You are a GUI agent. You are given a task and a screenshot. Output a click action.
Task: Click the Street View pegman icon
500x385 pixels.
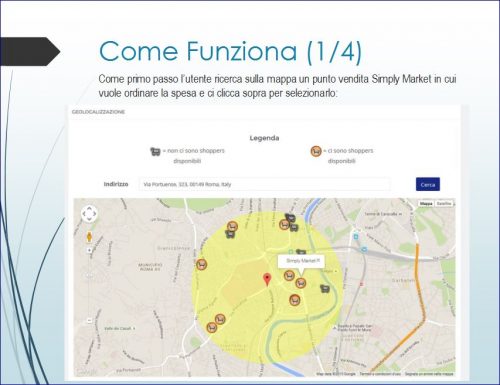point(89,237)
